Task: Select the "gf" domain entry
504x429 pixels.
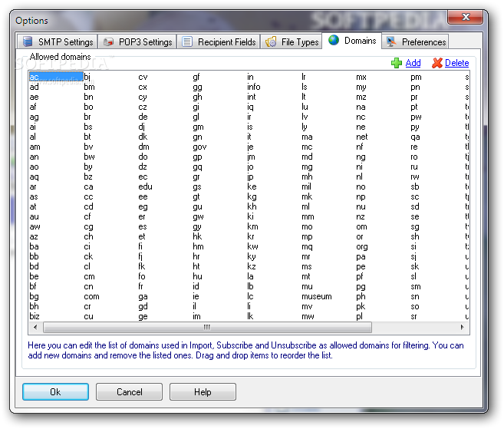Action: pos(196,77)
